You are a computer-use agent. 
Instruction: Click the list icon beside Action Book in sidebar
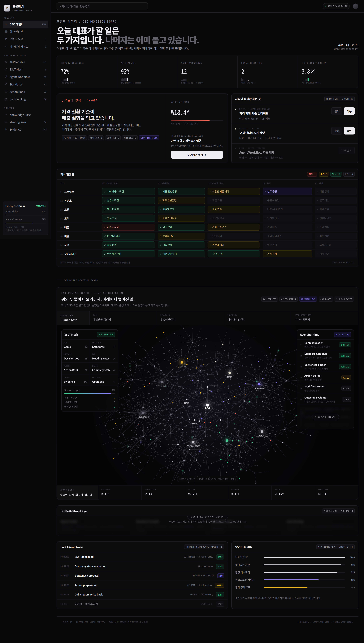(6, 92)
